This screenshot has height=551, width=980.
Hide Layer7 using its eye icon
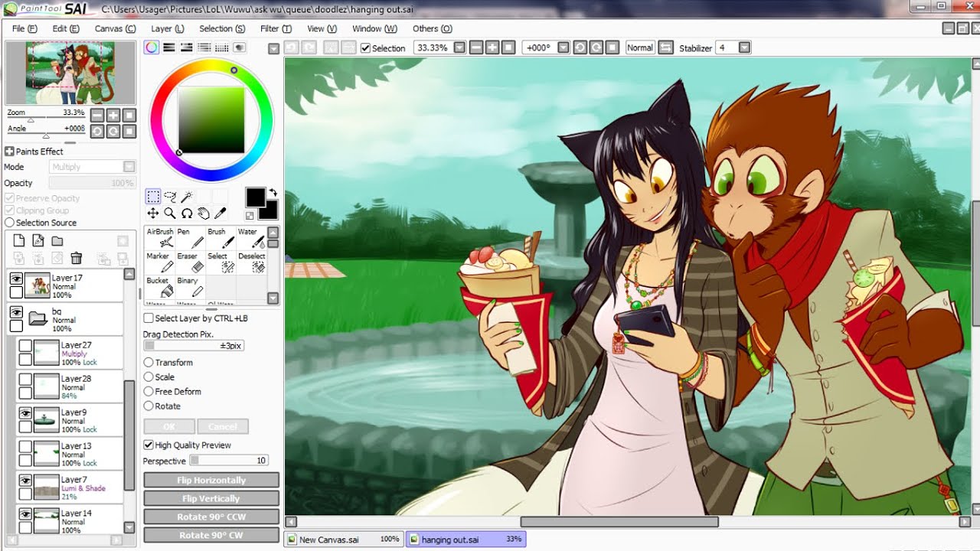point(25,480)
